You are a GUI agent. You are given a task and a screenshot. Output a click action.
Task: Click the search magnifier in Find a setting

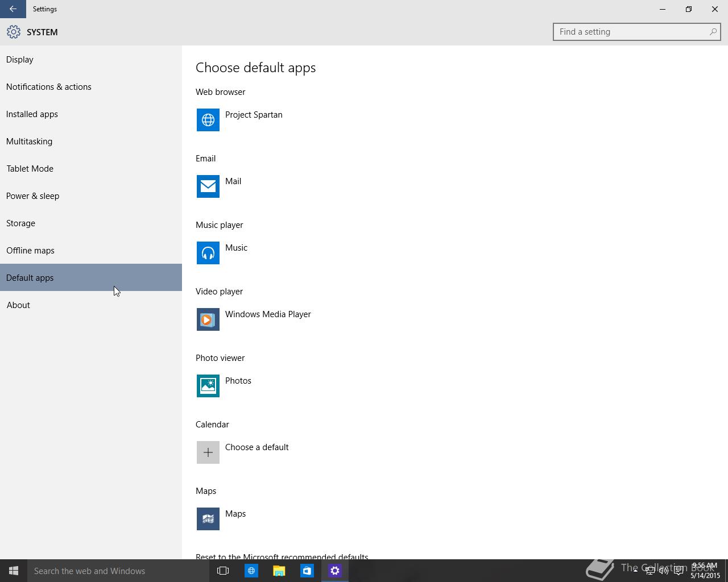pos(713,32)
